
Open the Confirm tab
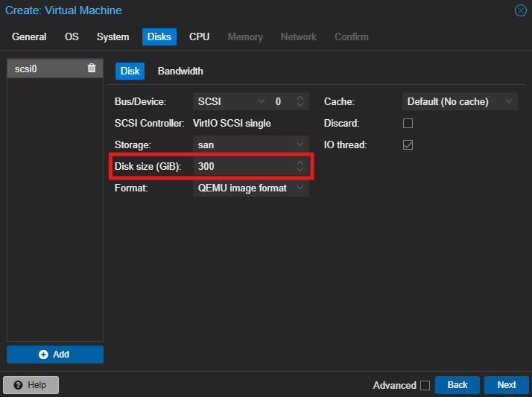351,37
